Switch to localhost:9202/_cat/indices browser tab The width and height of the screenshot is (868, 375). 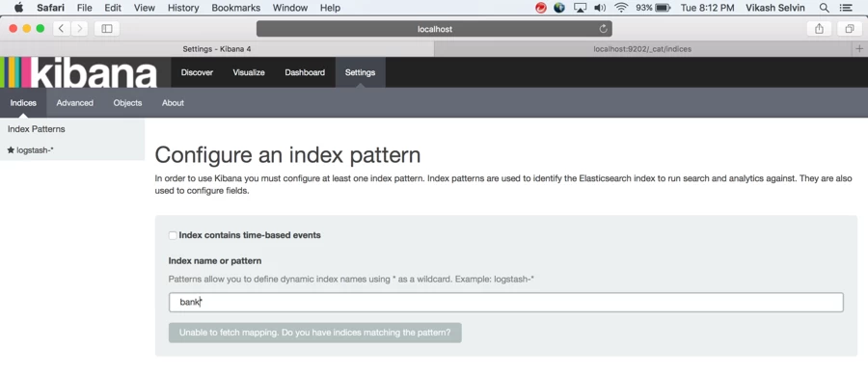point(642,48)
